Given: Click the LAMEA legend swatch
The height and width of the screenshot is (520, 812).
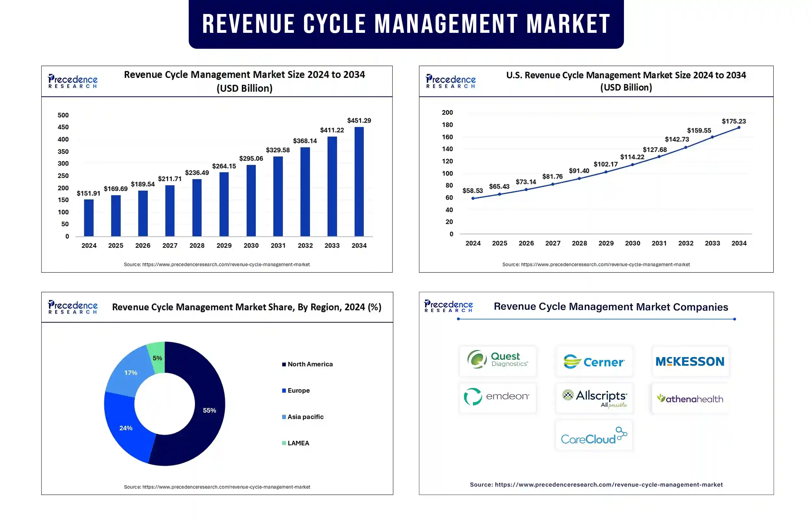Looking at the screenshot, I should click(284, 443).
